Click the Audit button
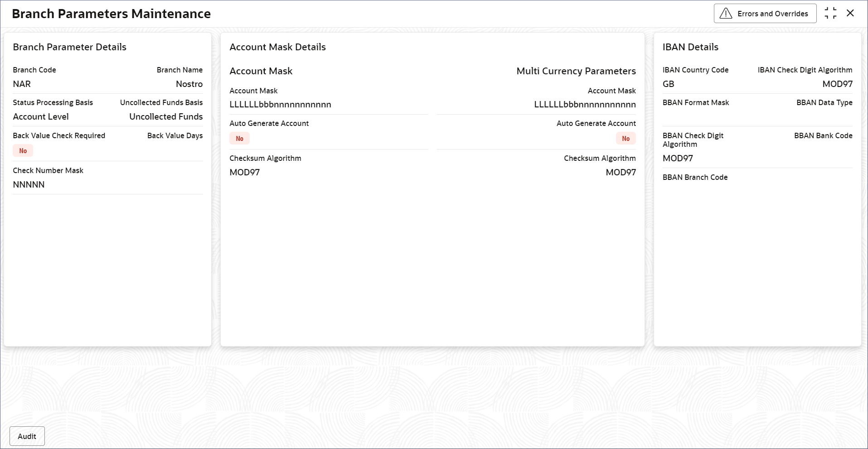Image resolution: width=868 pixels, height=449 pixels. point(27,436)
